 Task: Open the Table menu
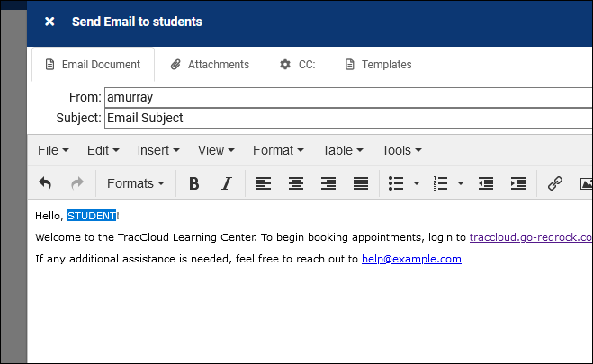click(342, 150)
